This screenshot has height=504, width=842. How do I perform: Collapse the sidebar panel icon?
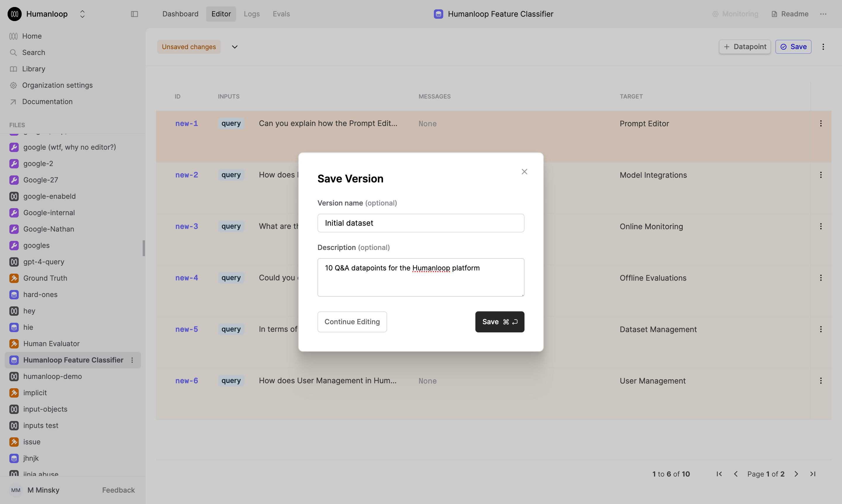tap(134, 14)
